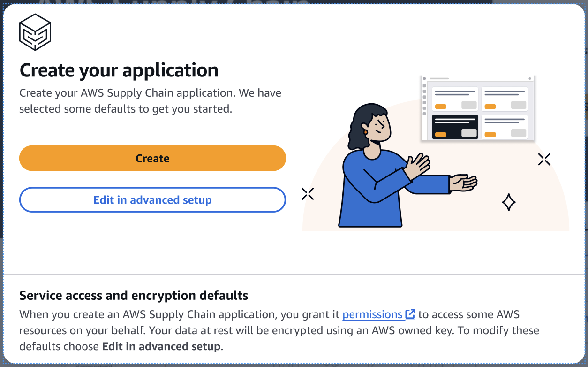Image resolution: width=588 pixels, height=367 pixels.
Task: Click the X sparkle at the far right
Action: [544, 159]
